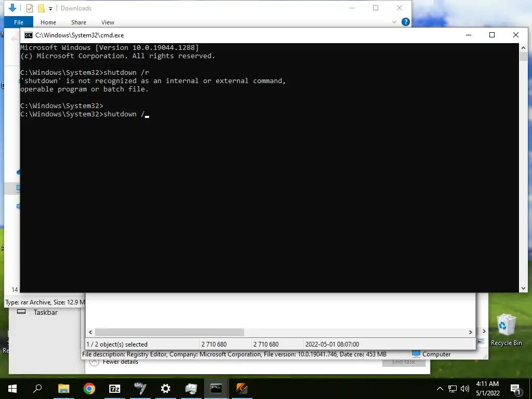The image size is (532, 399).
Task: Open taskbar Search magnifier
Action: [37, 389]
